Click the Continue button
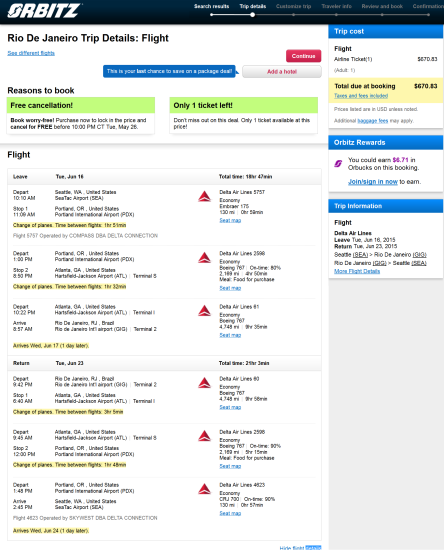Viewport: 444px width, 550px height. point(303,56)
